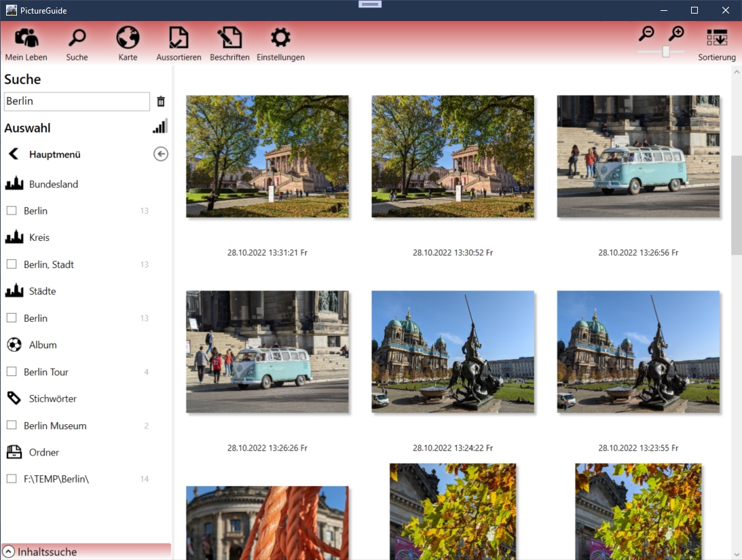This screenshot has height=560, width=742.
Task: Click the Hauptmenü label
Action: click(55, 154)
